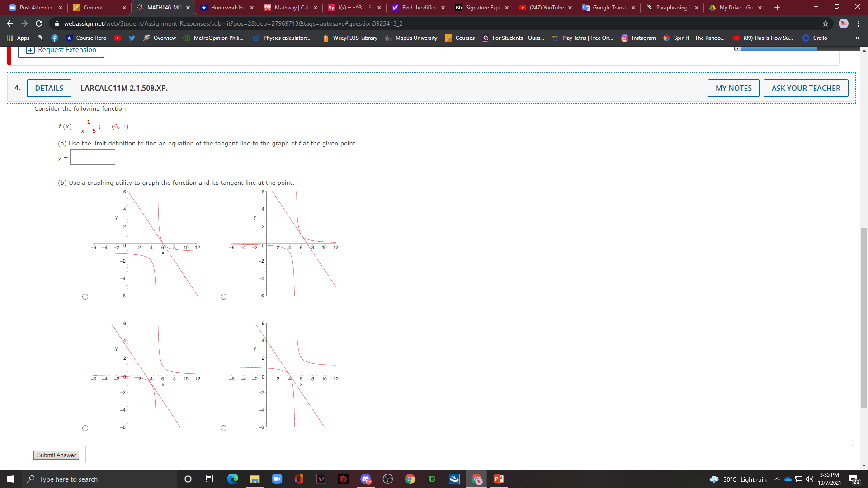Expand the hidden bookmarks overflow chevron
The width and height of the screenshot is (868, 488).
(857, 38)
